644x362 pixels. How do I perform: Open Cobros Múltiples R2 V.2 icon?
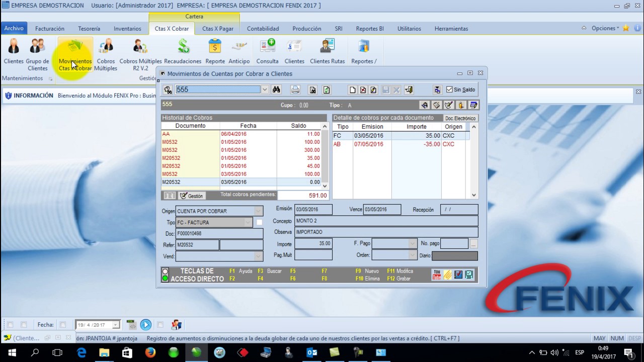click(x=140, y=54)
